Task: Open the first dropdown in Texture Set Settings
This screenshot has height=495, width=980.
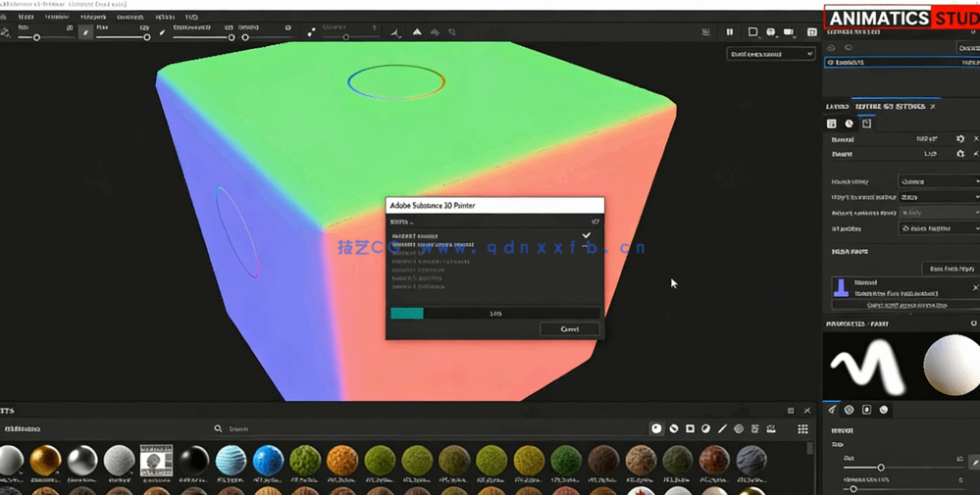Action: pos(938,181)
